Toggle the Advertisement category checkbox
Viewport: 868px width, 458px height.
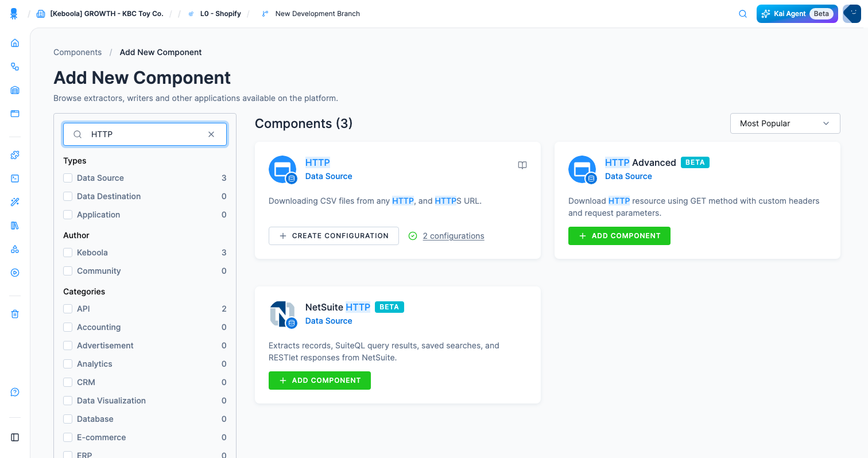point(68,346)
